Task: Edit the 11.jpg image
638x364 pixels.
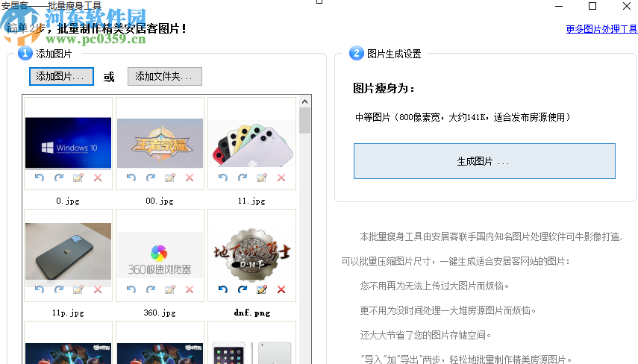Action: pyautogui.click(x=262, y=178)
